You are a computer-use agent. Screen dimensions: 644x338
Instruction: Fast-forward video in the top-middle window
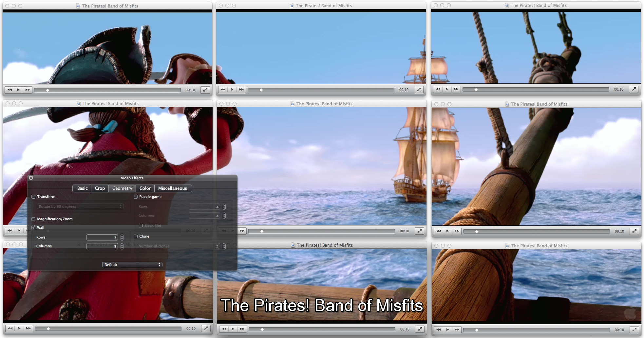(x=241, y=89)
